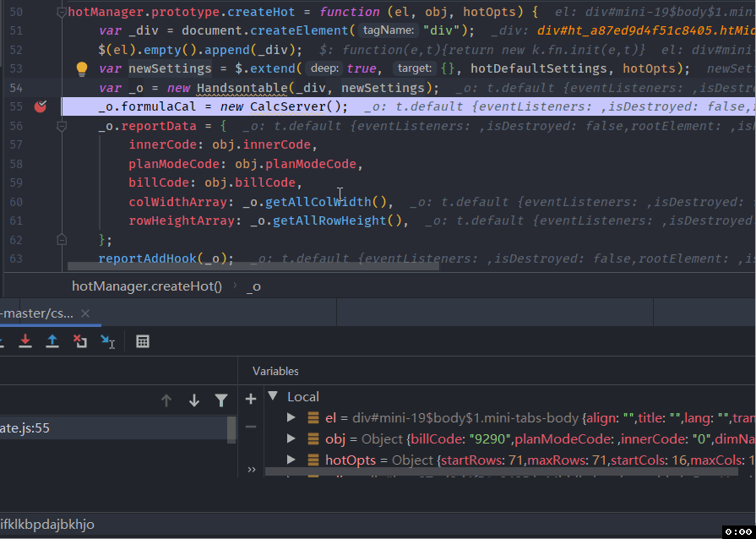Collapse the reportData object fold on line 56

pyautogui.click(x=62, y=127)
